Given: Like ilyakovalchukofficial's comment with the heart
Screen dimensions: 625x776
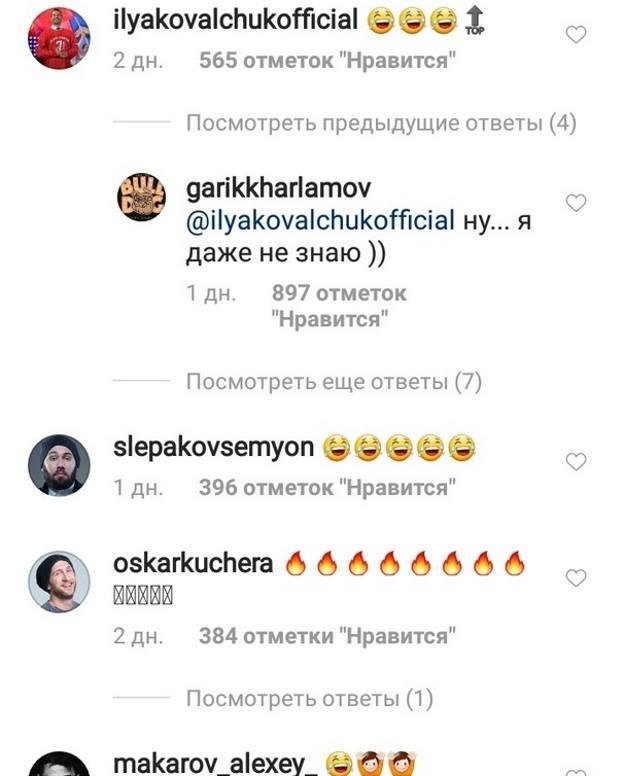Looking at the screenshot, I should [x=576, y=35].
